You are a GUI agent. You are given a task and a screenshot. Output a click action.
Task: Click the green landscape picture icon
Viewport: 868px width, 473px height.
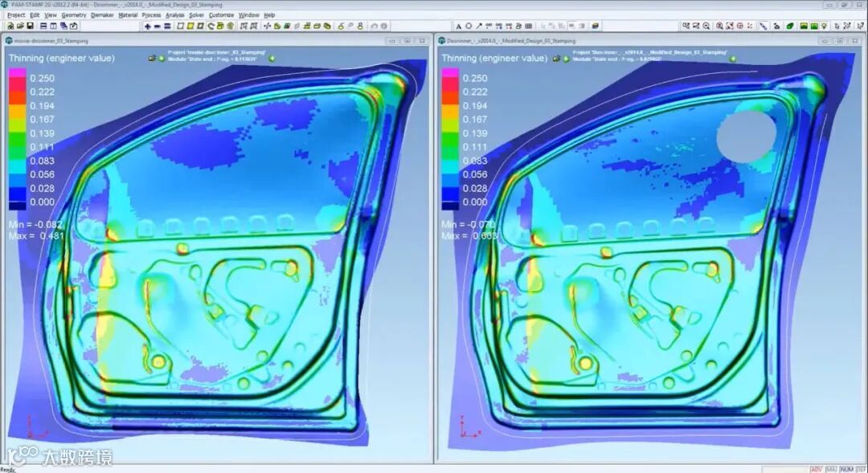tap(813, 26)
